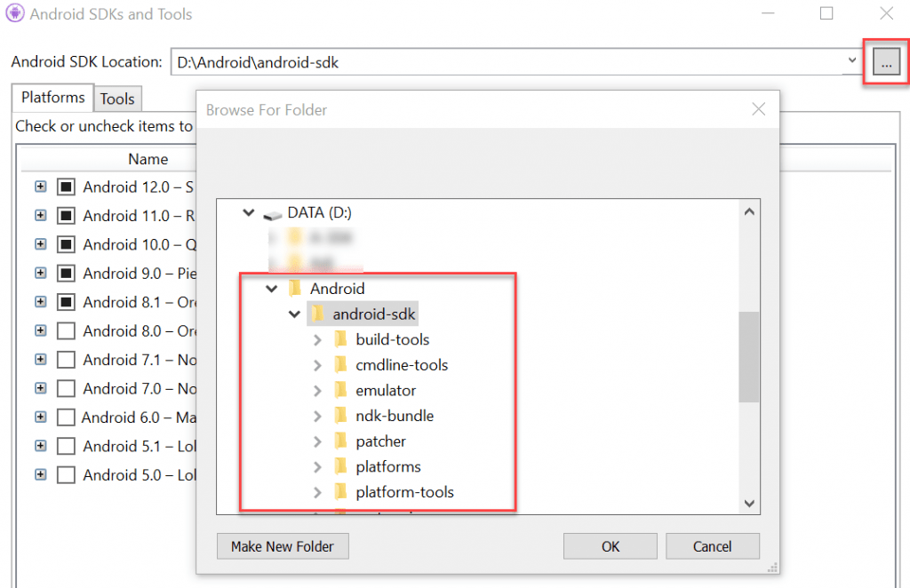Open the browse (...) button for SDK location
The height and width of the screenshot is (588, 910).
pos(886,61)
